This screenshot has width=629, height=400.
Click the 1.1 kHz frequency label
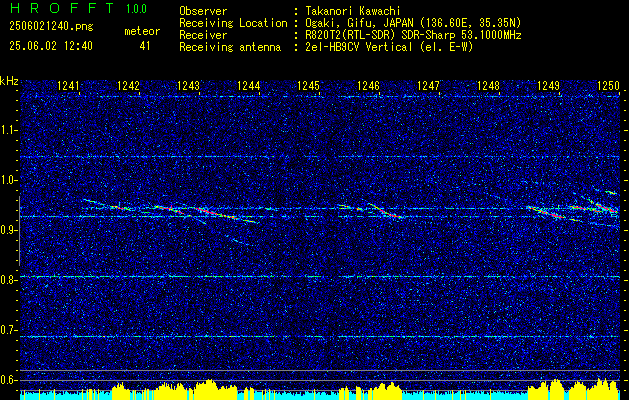coord(9,130)
